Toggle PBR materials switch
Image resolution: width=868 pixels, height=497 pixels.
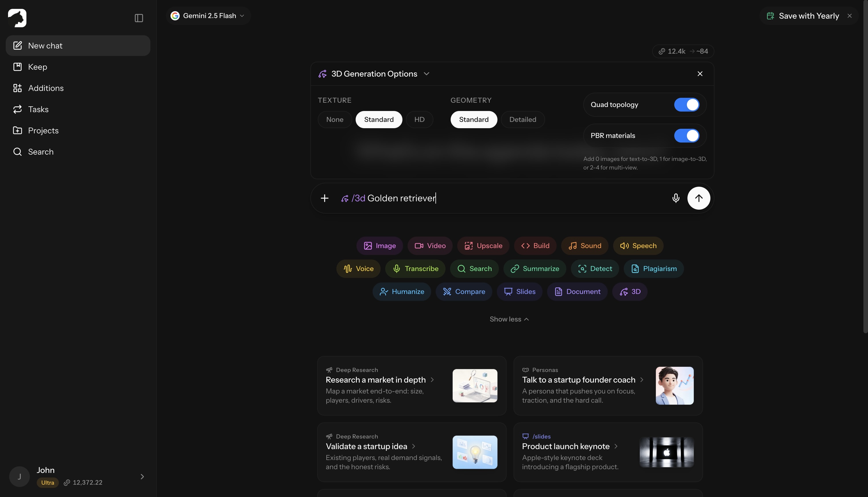(x=686, y=136)
